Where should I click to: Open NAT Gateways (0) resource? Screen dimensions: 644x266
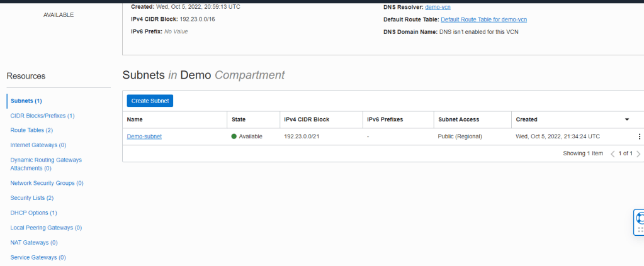pyautogui.click(x=34, y=242)
